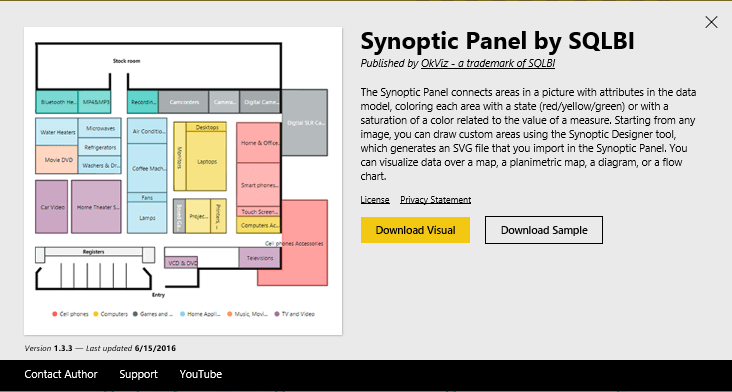Open the OkViz publisher link
This screenshot has width=732, height=392.
pos(488,63)
